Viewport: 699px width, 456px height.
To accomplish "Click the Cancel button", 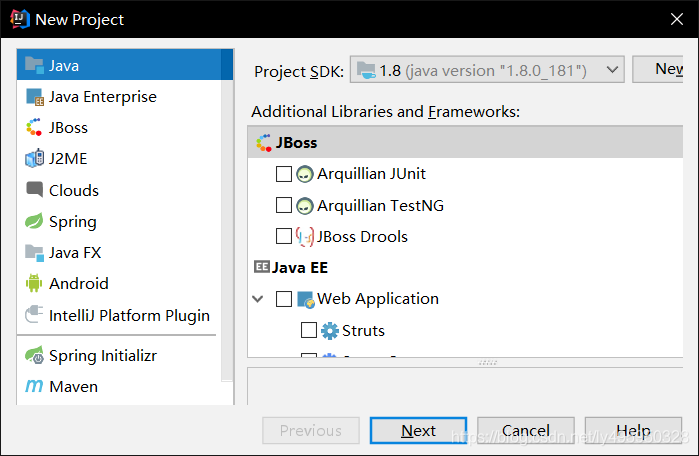I will [526, 431].
